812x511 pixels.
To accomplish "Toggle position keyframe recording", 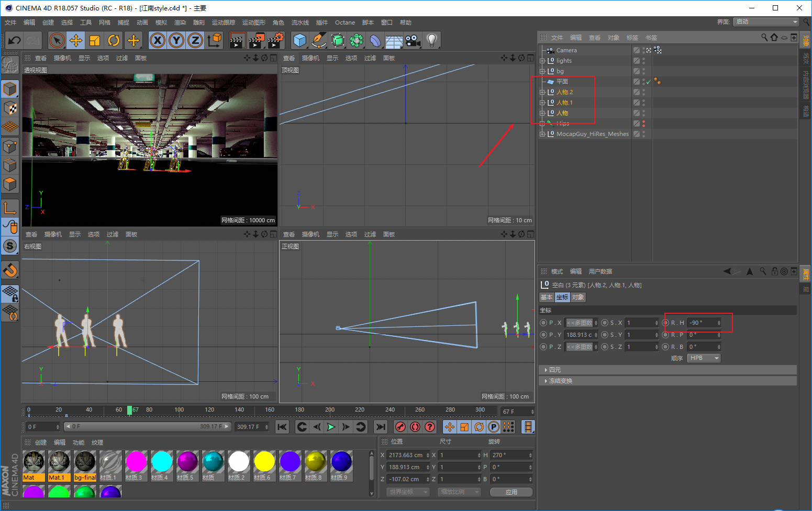I will pyautogui.click(x=450, y=427).
